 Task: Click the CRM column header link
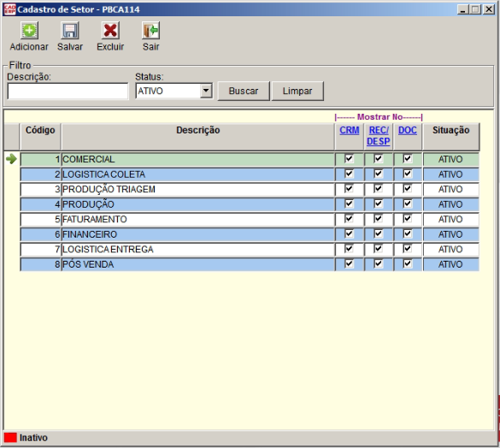(350, 130)
